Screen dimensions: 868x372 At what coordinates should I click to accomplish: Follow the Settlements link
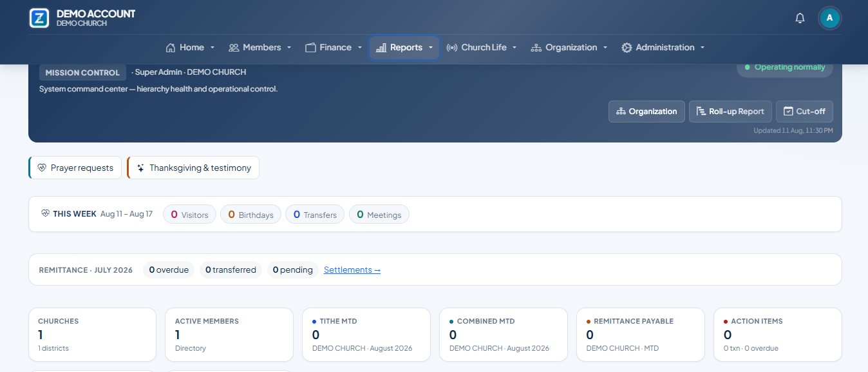point(352,269)
